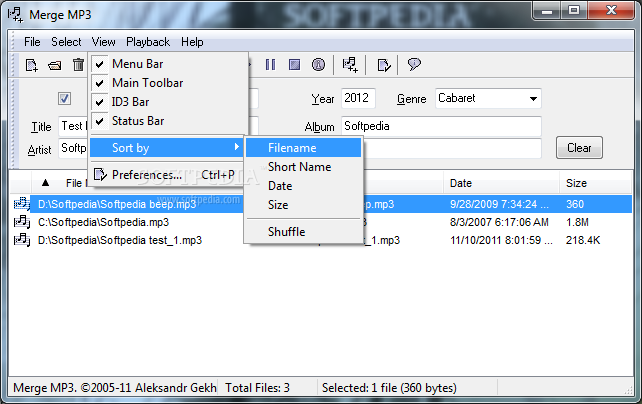
Task: Open the Select menu
Action: coord(66,42)
